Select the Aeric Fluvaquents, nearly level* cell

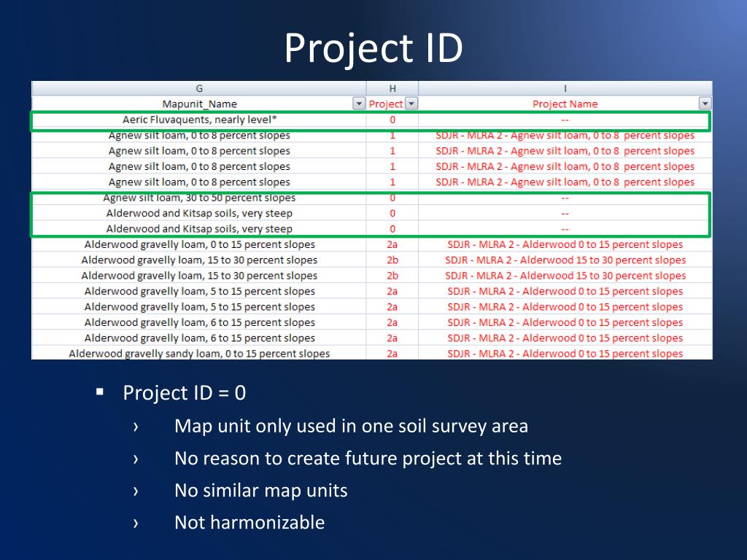(x=199, y=120)
